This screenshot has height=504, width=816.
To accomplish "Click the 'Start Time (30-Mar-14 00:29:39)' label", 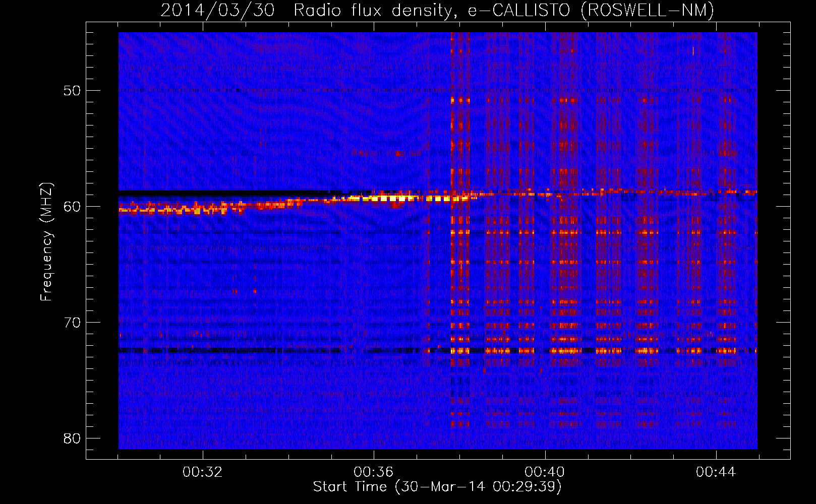I will [437, 487].
